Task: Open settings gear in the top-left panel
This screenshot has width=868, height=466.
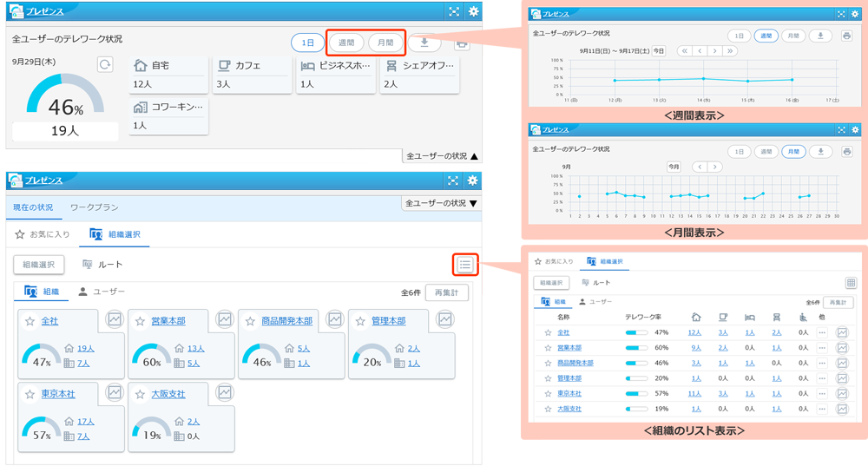Action: tap(473, 11)
